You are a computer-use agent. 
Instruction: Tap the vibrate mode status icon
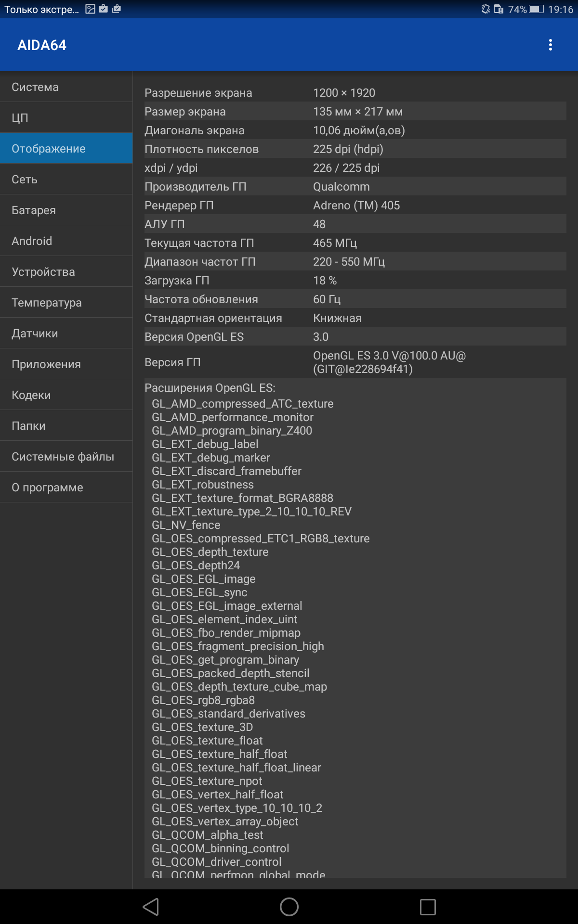click(x=486, y=9)
